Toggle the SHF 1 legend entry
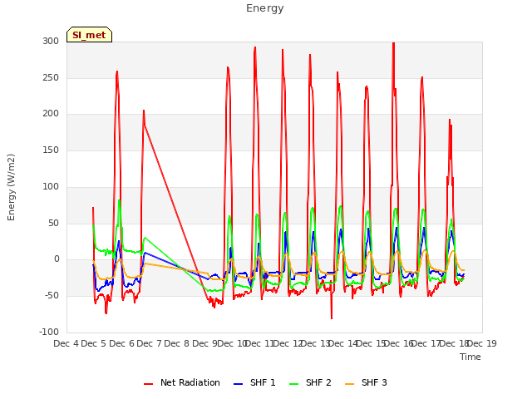This screenshot has height=399, width=532. (254, 382)
